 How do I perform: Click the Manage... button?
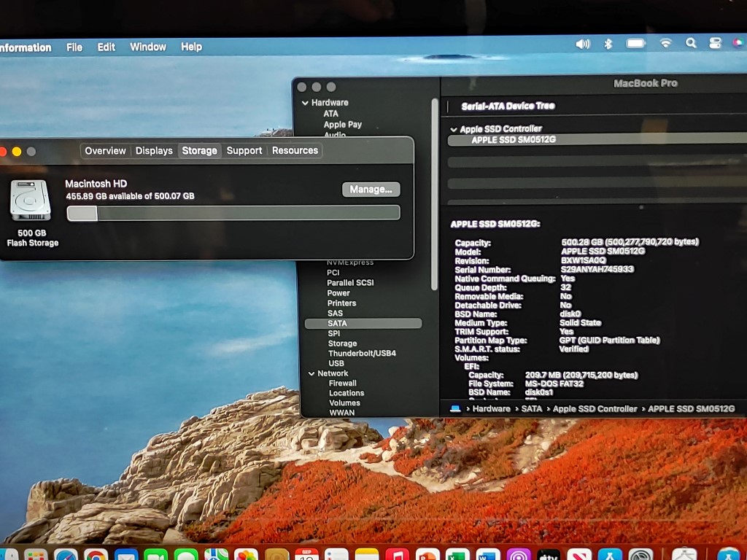tap(371, 189)
